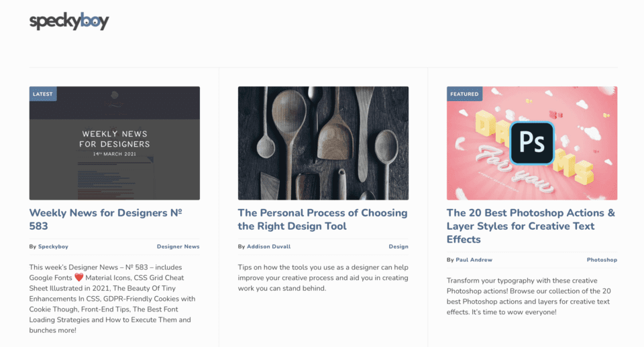This screenshot has width=644, height=347.
Task: Select the Design category beside Addison Duvall
Action: click(x=398, y=247)
